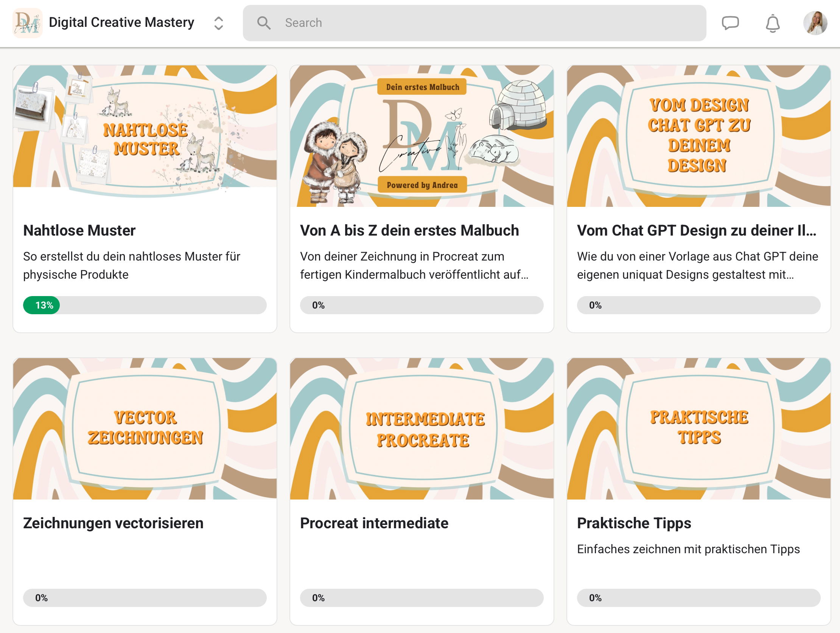840x633 pixels.
Task: Open the Dein erstes Malbuch thumbnail
Action: tap(422, 136)
